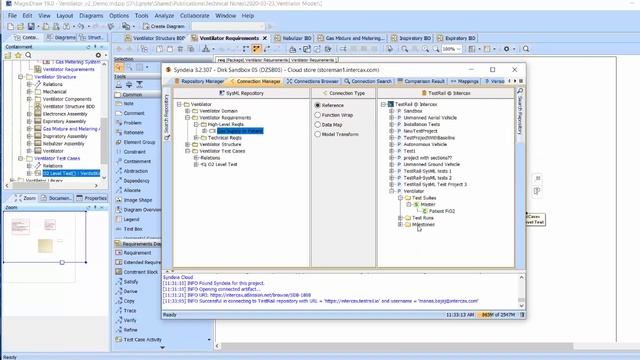
Task: Select O2 Level Test in SysML Repository tree
Action: point(222,164)
